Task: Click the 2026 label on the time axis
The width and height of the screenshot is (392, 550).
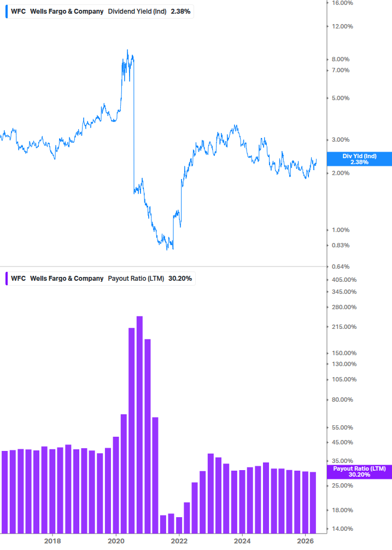Action: coord(305,541)
